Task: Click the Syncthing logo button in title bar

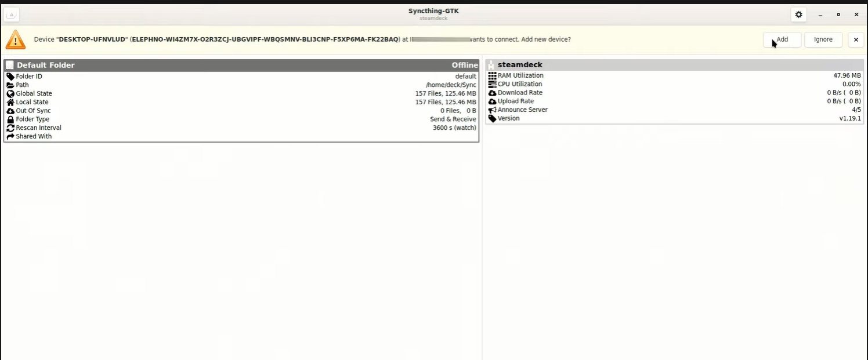Action: click(x=11, y=14)
